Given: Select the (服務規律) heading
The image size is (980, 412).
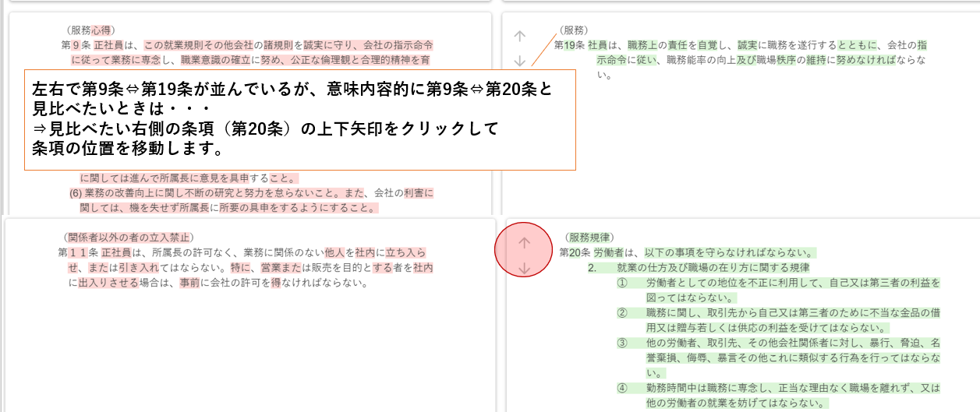Looking at the screenshot, I should click(589, 238).
